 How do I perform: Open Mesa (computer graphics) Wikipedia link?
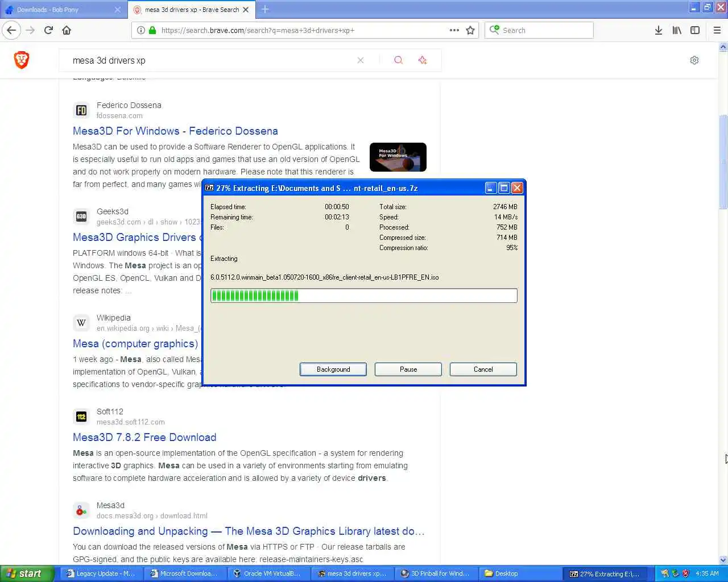click(x=135, y=343)
